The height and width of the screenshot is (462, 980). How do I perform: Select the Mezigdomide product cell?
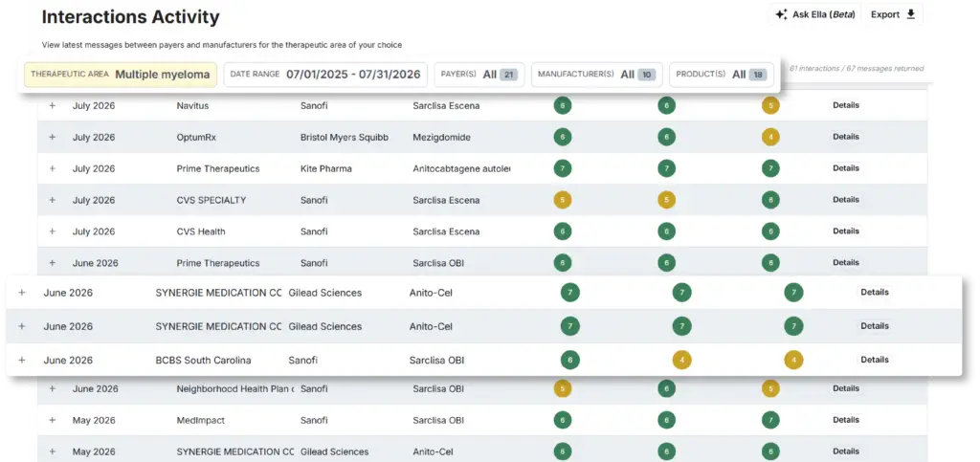coord(442,138)
